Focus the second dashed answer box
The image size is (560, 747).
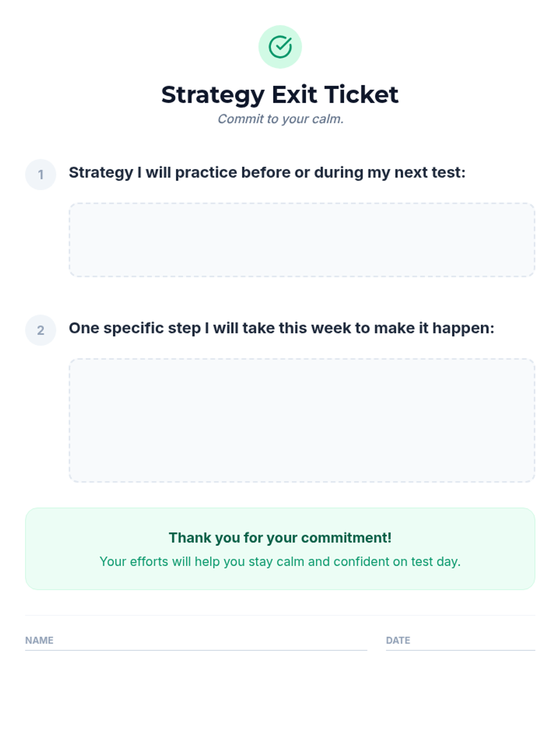click(x=302, y=420)
